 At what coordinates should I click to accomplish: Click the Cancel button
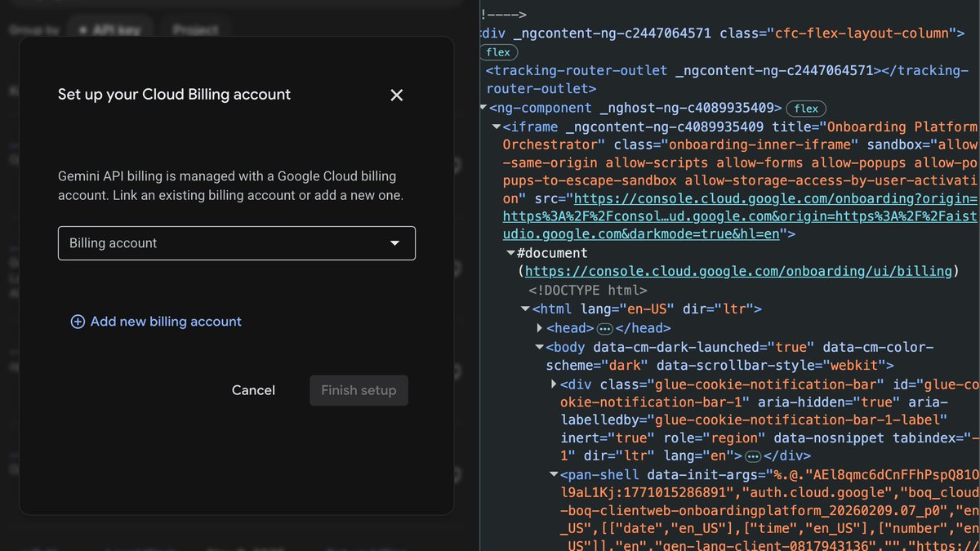(x=253, y=390)
